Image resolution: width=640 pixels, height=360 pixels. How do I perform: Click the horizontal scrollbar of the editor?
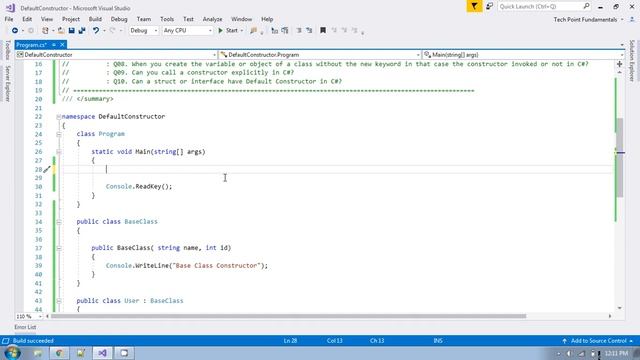(x=288, y=316)
